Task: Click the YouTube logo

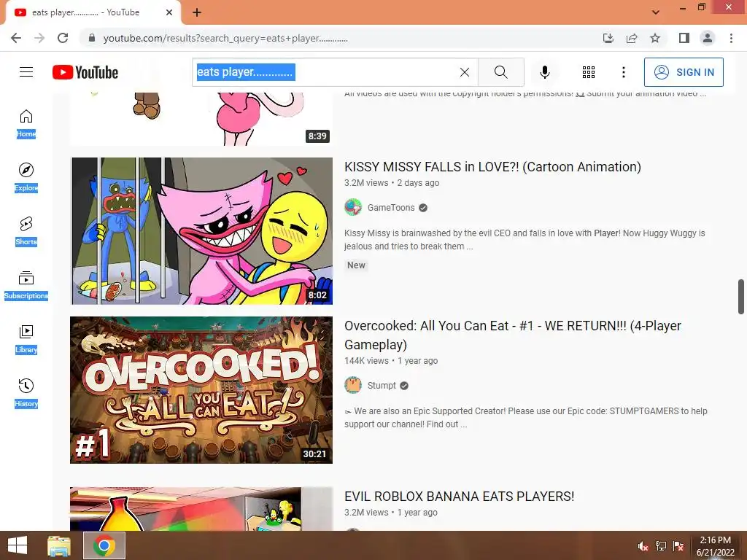Action: [85, 72]
